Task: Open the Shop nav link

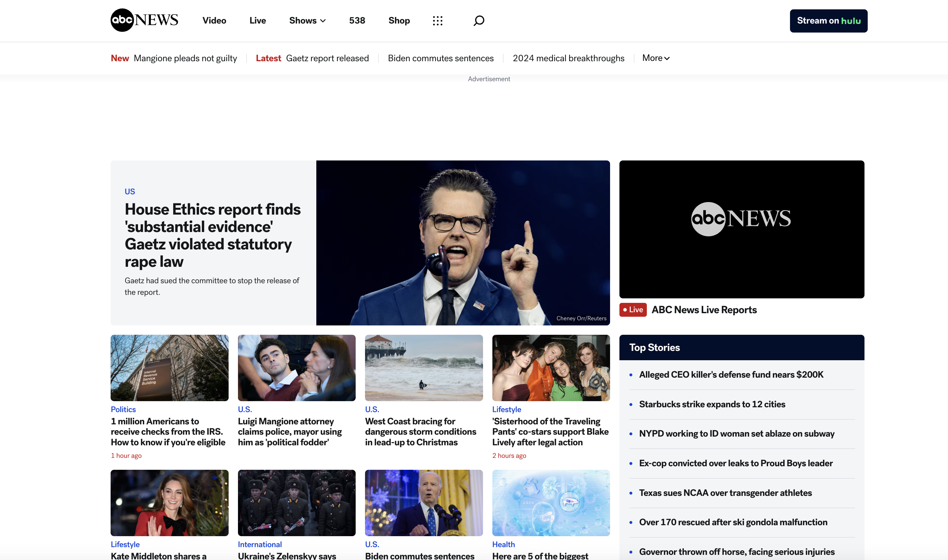Action: click(399, 20)
